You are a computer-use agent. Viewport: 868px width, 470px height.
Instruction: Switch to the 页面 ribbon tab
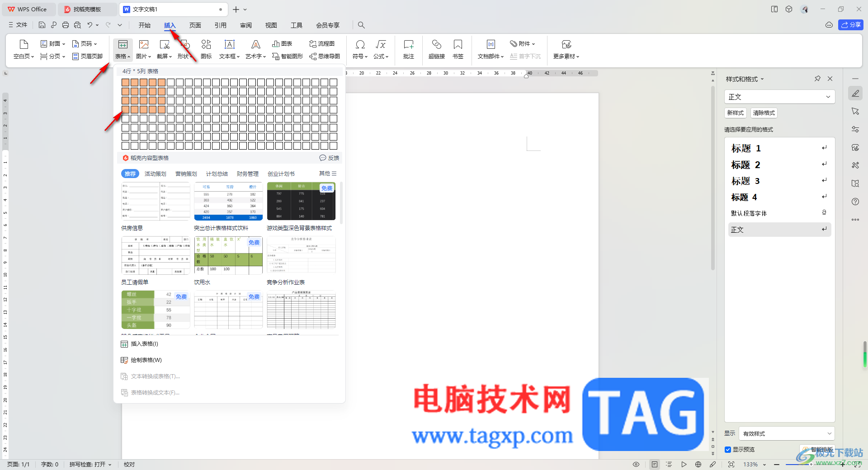(195, 25)
